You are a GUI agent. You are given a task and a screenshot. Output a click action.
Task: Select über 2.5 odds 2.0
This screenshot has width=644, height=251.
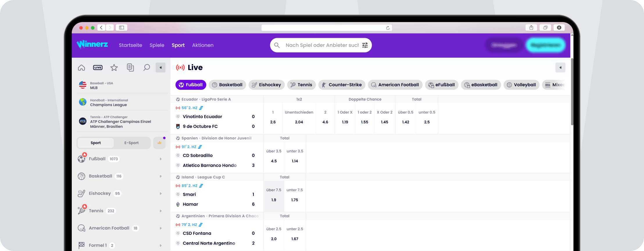pyautogui.click(x=274, y=235)
